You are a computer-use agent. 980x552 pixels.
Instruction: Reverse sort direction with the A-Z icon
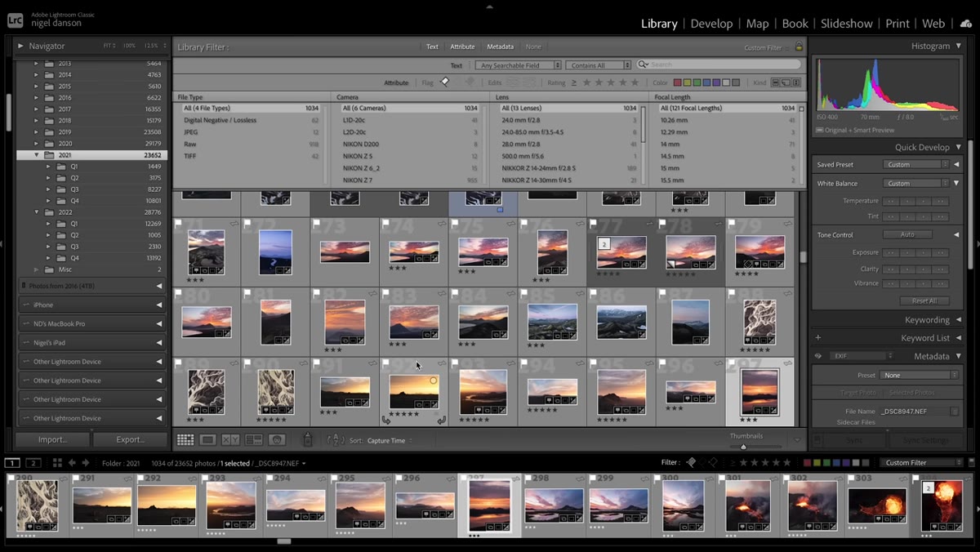pos(335,440)
